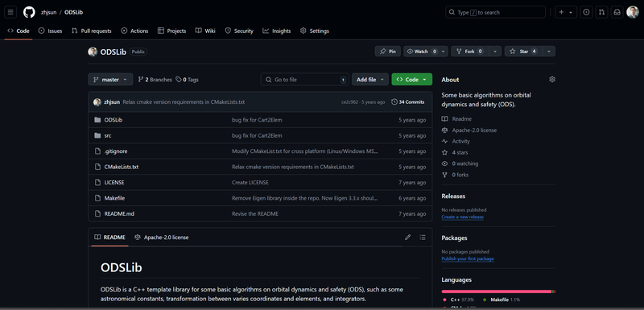Edit README with the pencil icon

click(407, 238)
